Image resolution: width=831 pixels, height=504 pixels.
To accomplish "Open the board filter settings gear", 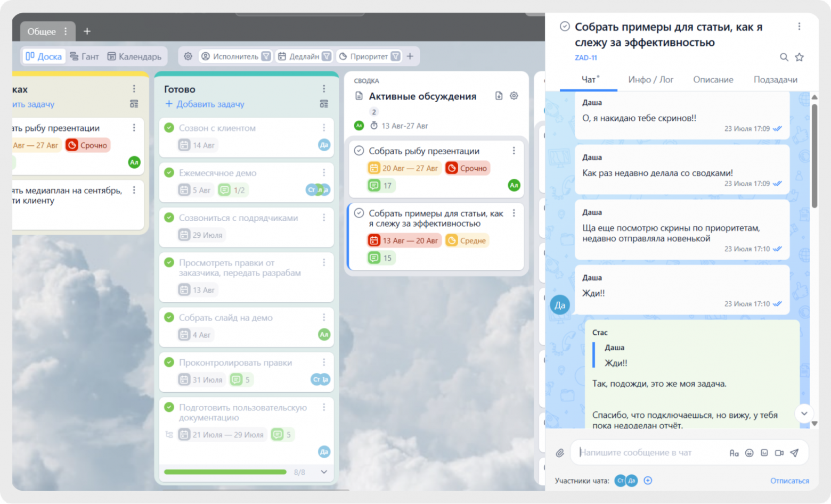I will (188, 56).
